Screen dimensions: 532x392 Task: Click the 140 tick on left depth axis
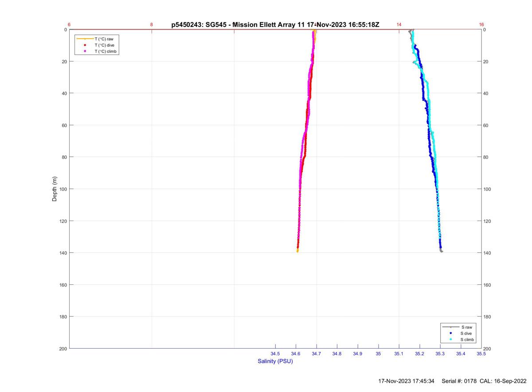pos(63,253)
